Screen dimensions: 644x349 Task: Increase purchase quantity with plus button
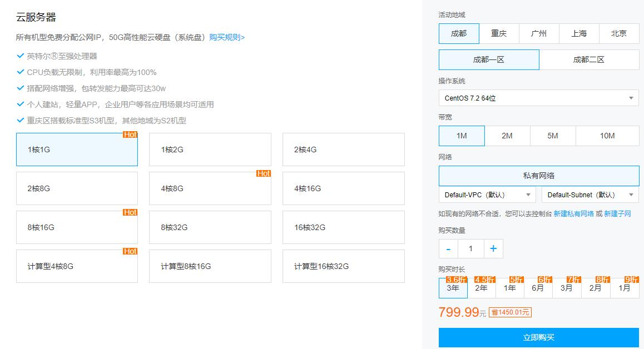point(493,249)
